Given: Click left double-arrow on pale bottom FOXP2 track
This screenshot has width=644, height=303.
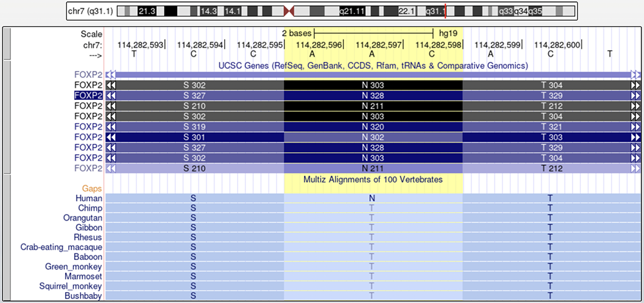Looking at the screenshot, I should point(111,168).
